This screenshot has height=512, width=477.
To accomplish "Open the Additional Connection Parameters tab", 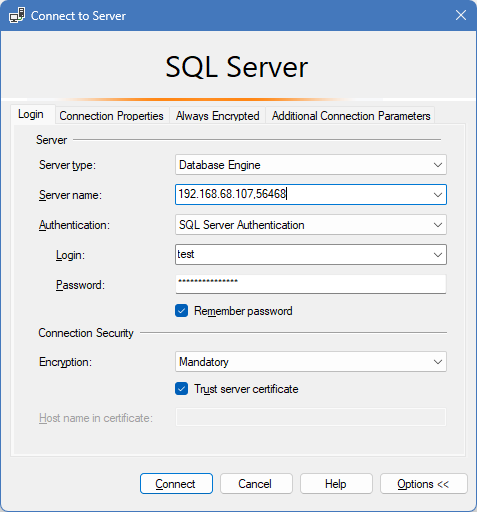I will (351, 116).
